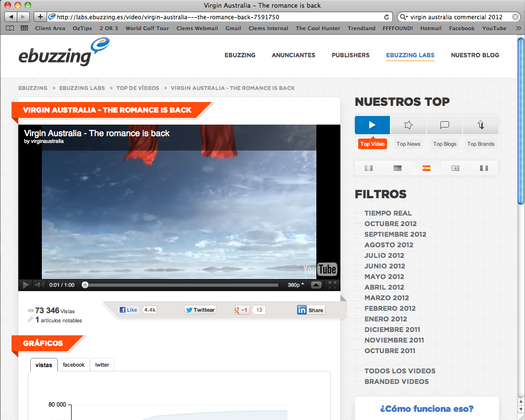Viewport: 525px width, 420px height.
Task: Click the EBUZZING LABS breadcrumb link
Action: pos(82,88)
